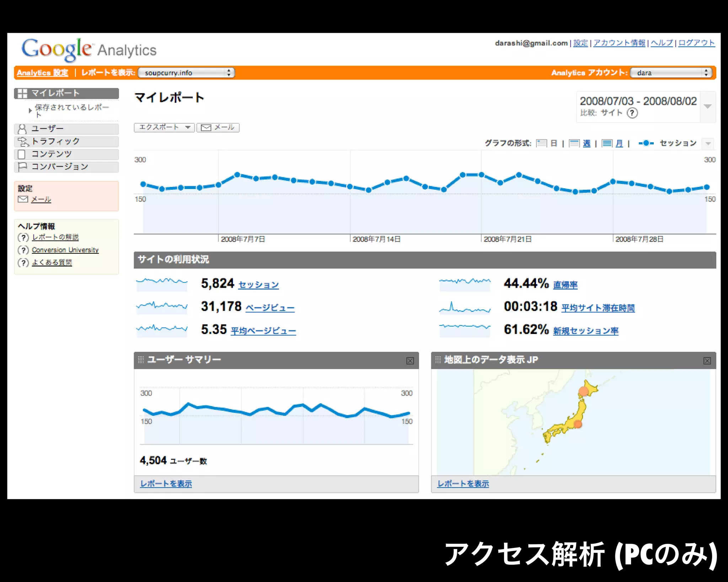Click the 平均ページビュー sparkline thumbnail
The image size is (728, 582).
click(162, 330)
